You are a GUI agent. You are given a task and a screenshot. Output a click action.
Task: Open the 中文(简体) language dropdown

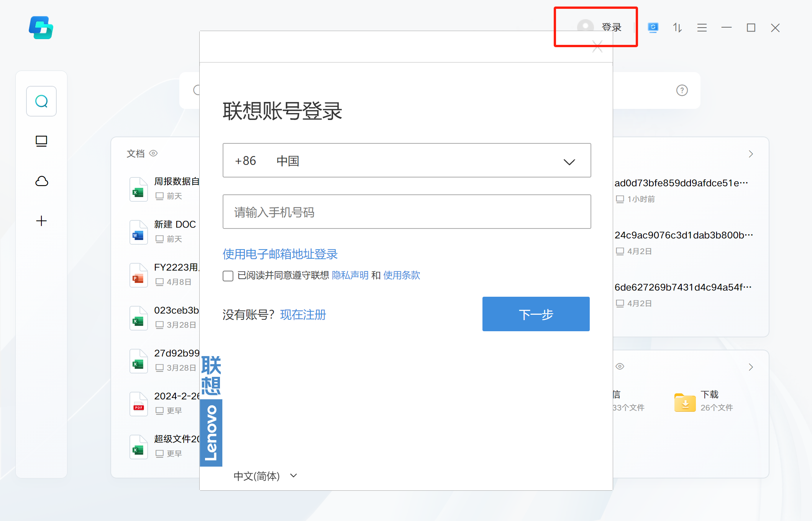click(265, 476)
